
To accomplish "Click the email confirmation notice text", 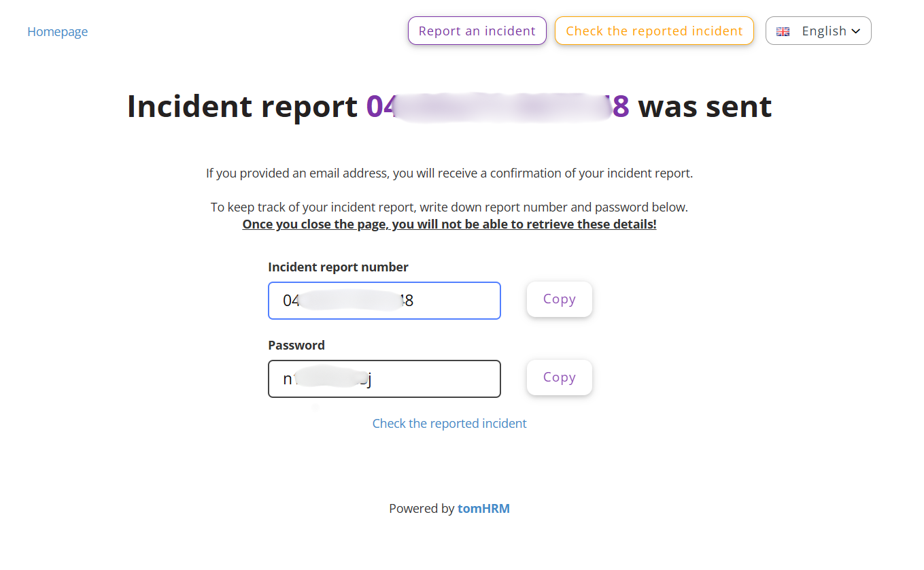I will click(449, 173).
